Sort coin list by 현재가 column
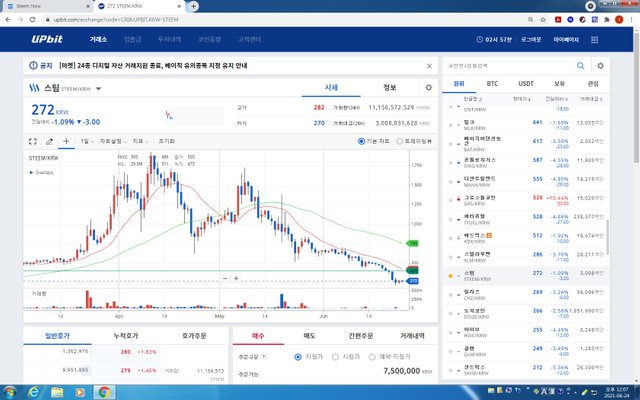640x400 pixels. pyautogui.click(x=522, y=99)
